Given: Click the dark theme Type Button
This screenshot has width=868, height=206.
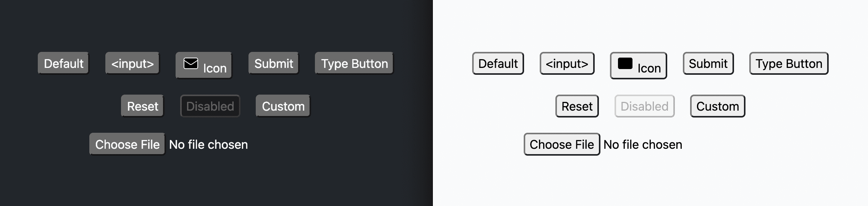Looking at the screenshot, I should tap(354, 63).
